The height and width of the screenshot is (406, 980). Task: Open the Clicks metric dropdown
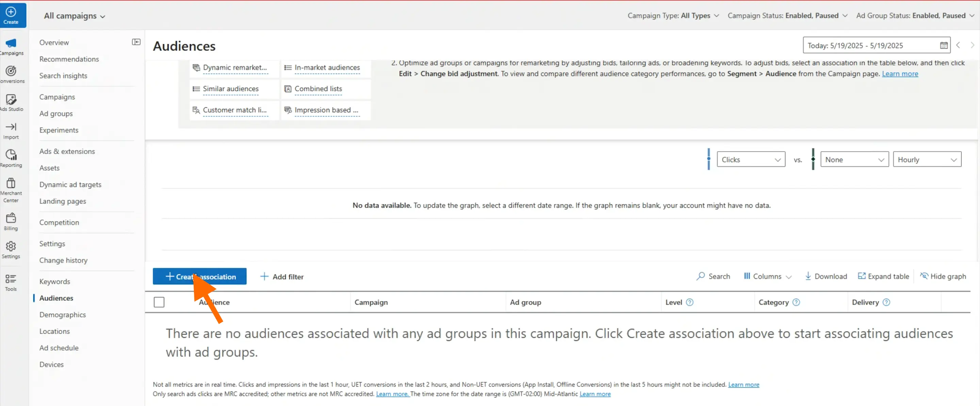coord(751,159)
